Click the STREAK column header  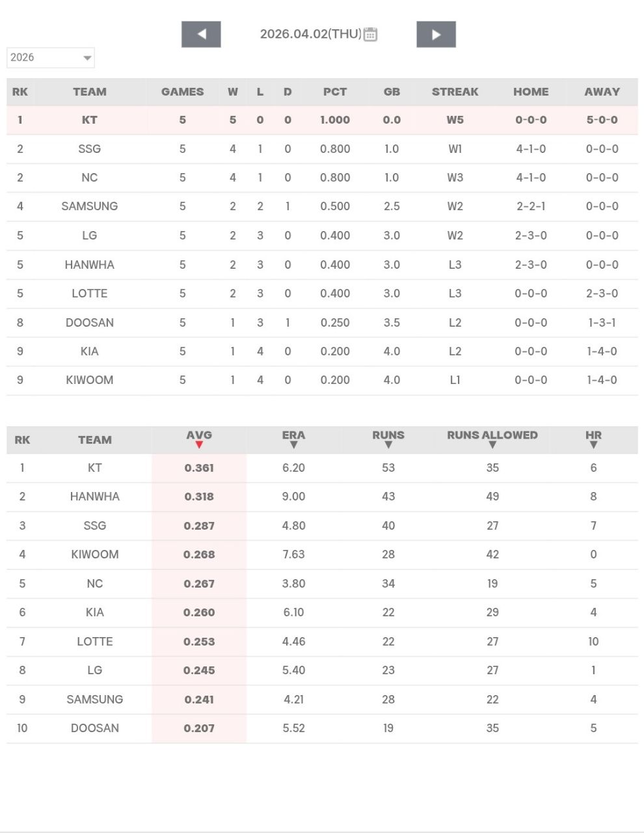(455, 92)
